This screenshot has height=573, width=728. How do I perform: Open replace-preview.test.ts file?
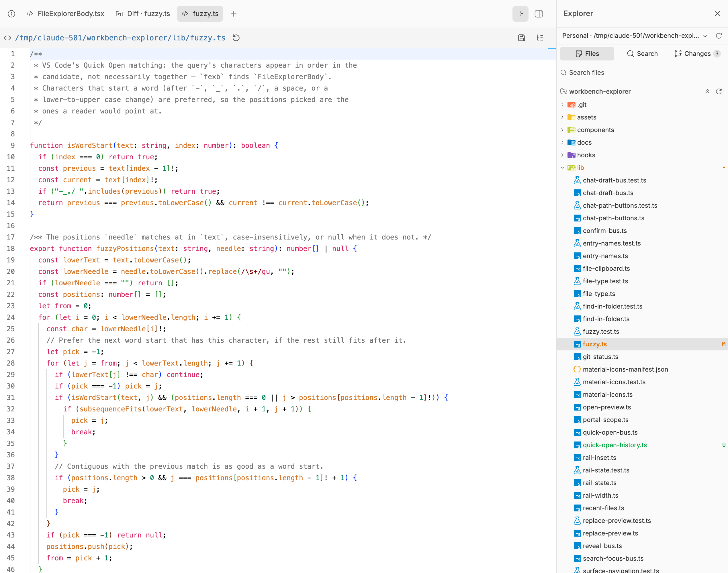coord(642,521)
